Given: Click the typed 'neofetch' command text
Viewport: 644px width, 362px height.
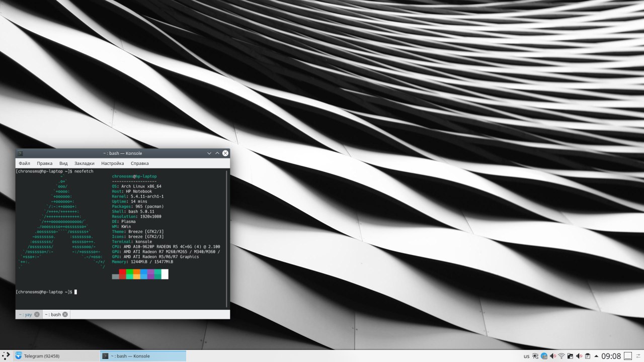Looking at the screenshot, I should point(84,171).
